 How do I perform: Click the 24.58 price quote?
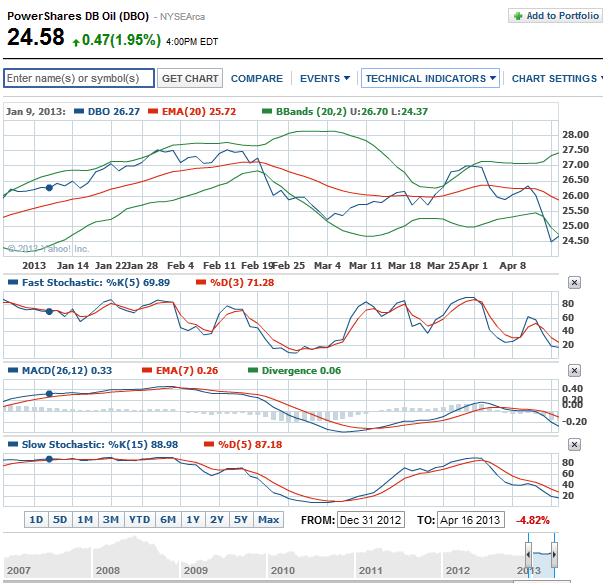pyautogui.click(x=36, y=37)
